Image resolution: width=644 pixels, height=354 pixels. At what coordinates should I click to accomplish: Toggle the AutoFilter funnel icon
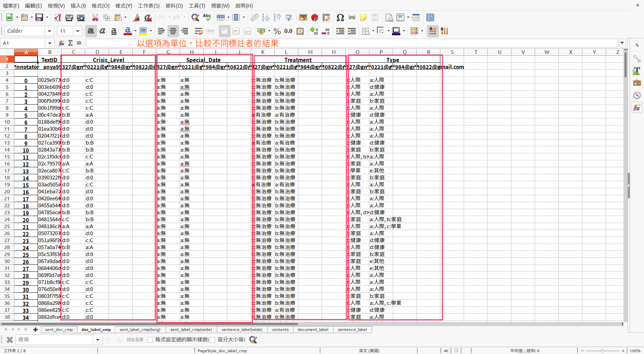pos(289,17)
